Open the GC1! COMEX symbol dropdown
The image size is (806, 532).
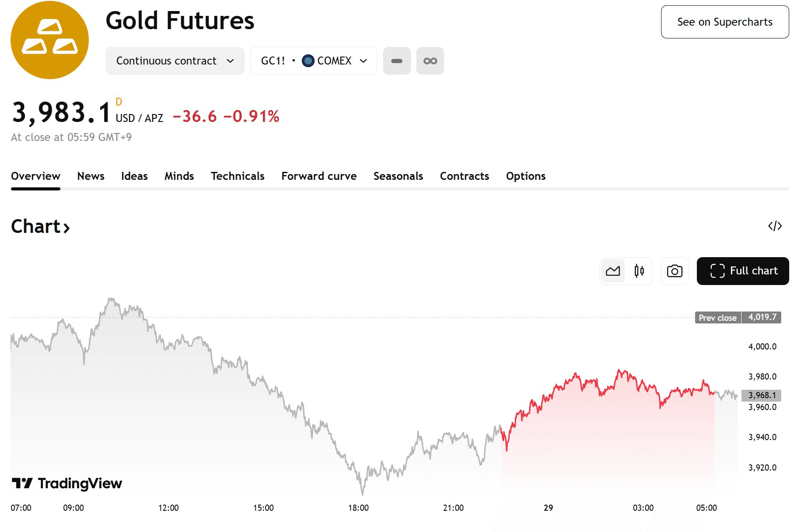pyautogui.click(x=314, y=61)
